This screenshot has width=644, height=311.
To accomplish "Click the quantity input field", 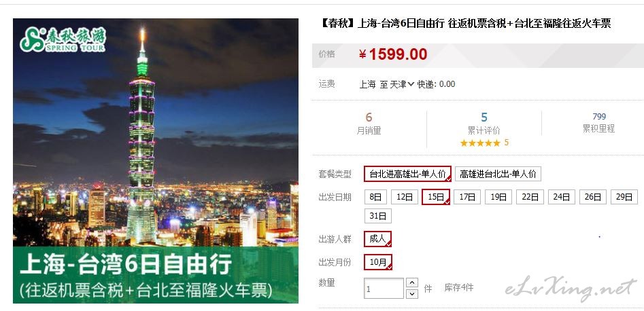I will coord(384,289).
